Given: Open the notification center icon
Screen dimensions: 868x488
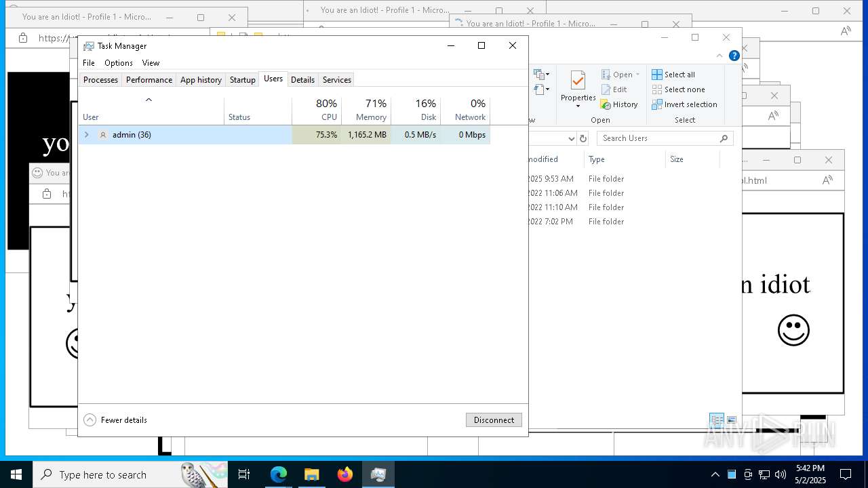Looking at the screenshot, I should click(x=846, y=474).
